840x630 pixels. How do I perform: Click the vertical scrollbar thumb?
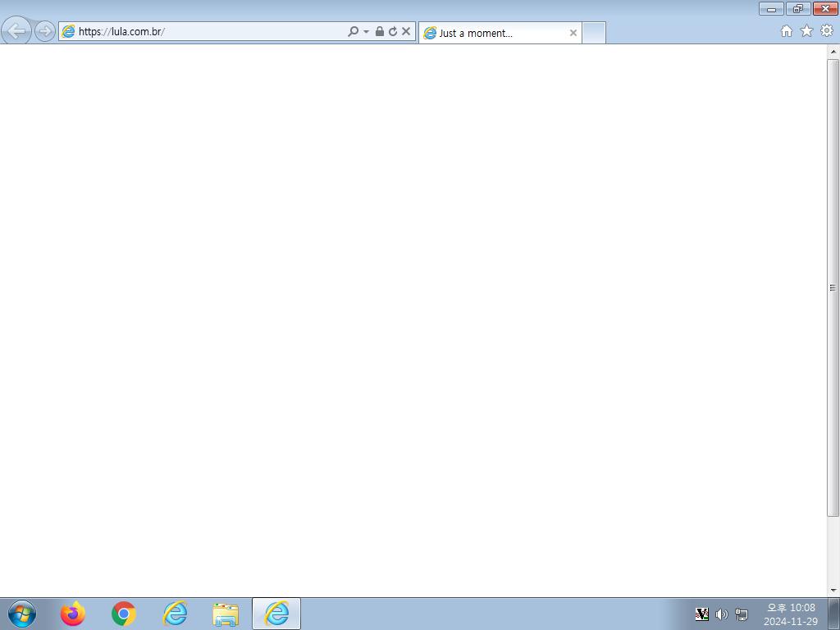coord(833,288)
